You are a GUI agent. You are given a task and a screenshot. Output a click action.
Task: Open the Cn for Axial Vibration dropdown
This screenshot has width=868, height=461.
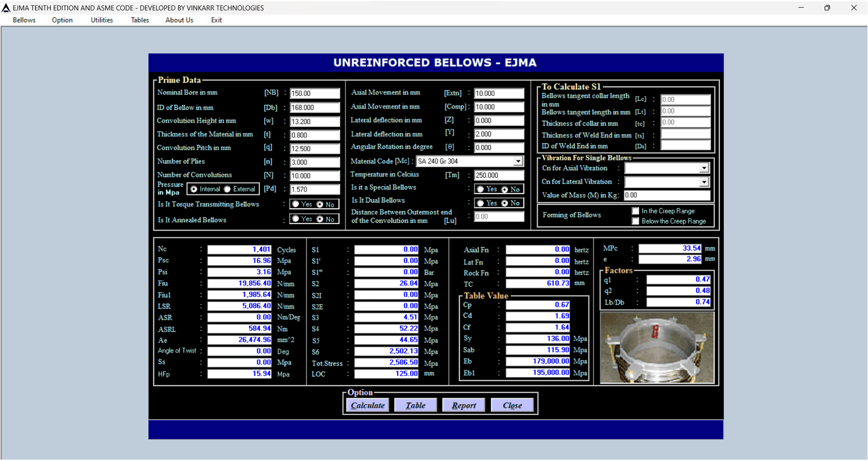[x=704, y=168]
